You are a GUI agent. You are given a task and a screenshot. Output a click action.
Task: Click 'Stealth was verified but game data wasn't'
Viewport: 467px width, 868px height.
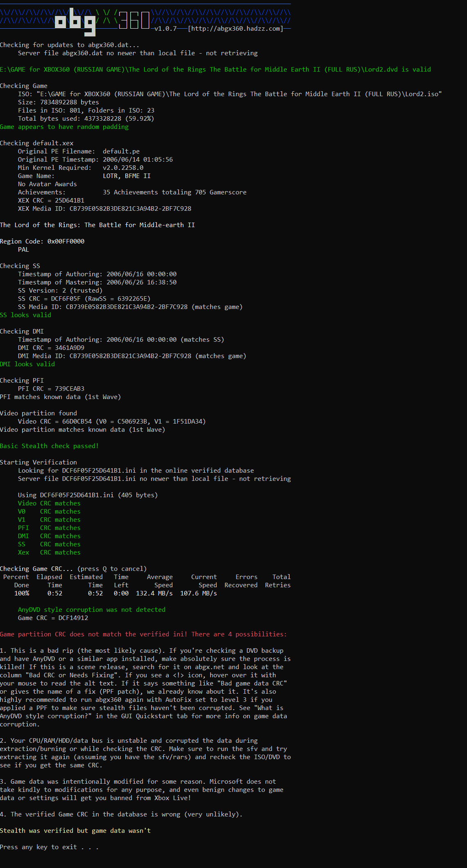[75, 831]
